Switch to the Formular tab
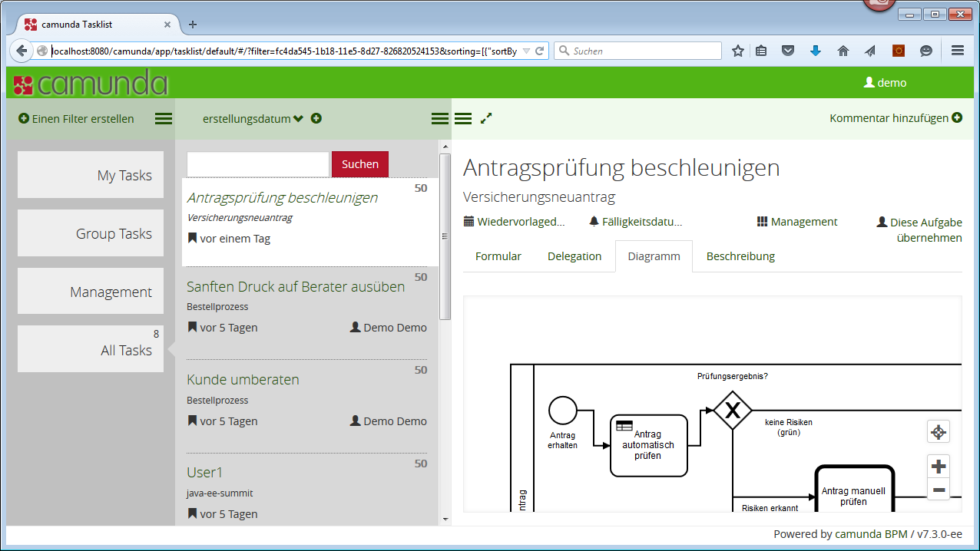This screenshot has height=551, width=980. tap(498, 256)
